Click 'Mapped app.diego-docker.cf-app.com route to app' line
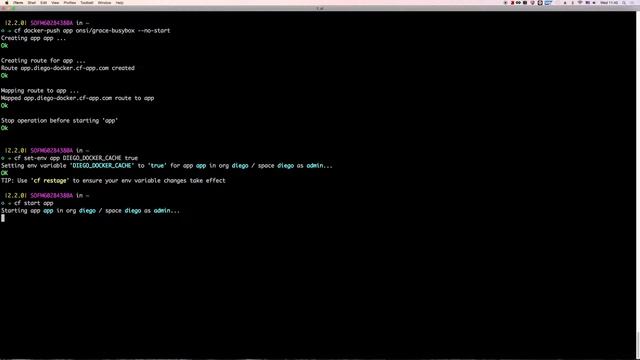 click(77, 98)
